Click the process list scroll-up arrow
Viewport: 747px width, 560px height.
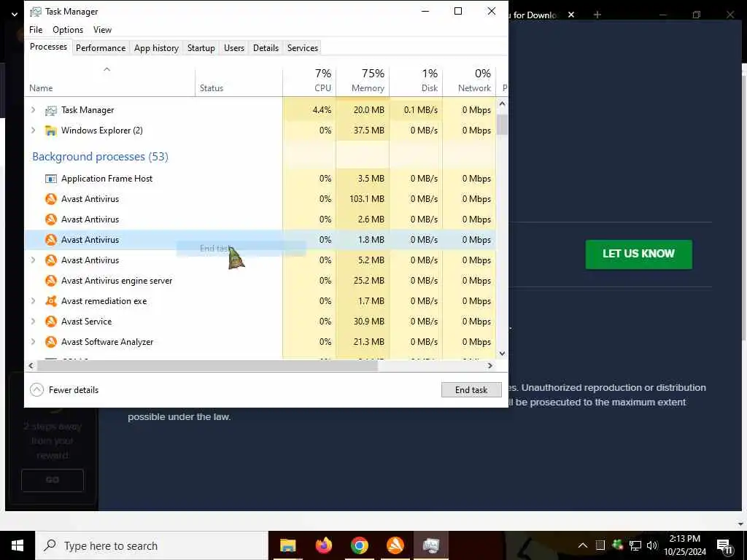click(502, 104)
